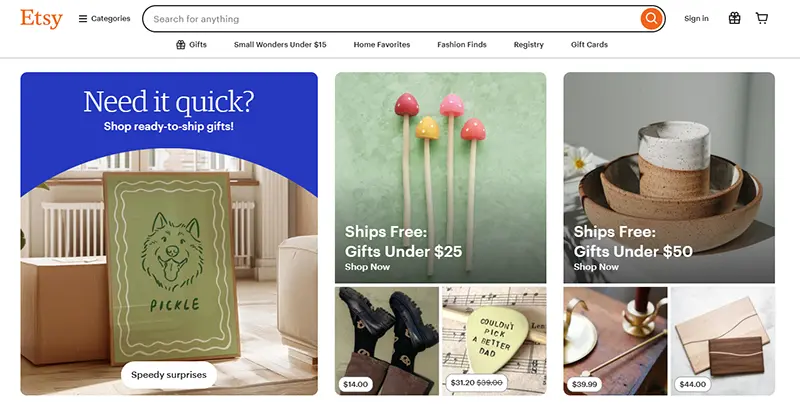Screen dimensions: 800x417
Task: Open the $14.00 socks product thumbnail
Action: click(x=387, y=341)
